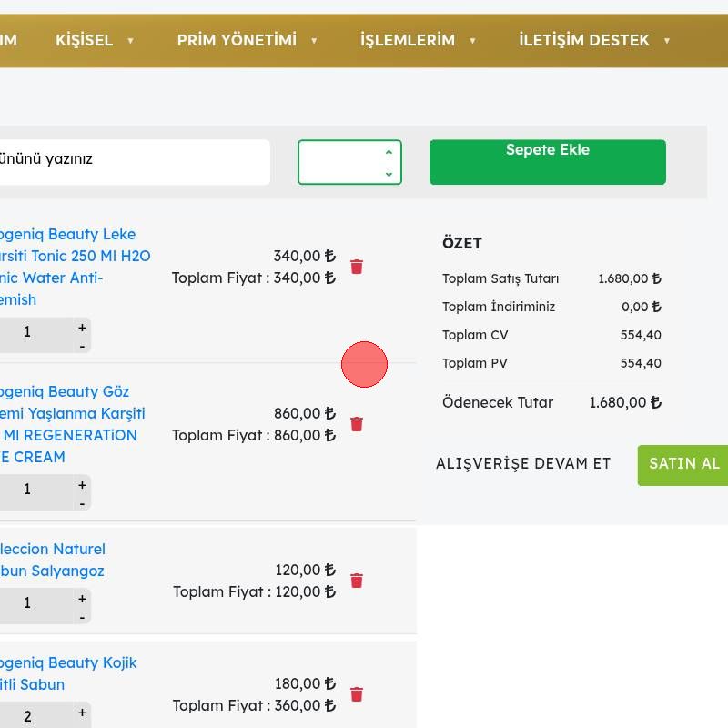Open the İŞLEMLERİM menu
Screen dimensions: 728x728
[x=419, y=40]
